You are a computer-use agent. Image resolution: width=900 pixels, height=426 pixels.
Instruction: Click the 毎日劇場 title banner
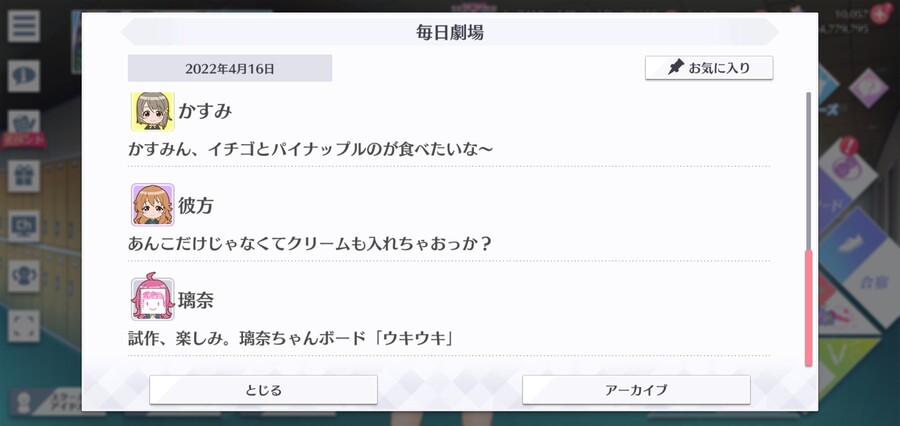click(x=449, y=32)
